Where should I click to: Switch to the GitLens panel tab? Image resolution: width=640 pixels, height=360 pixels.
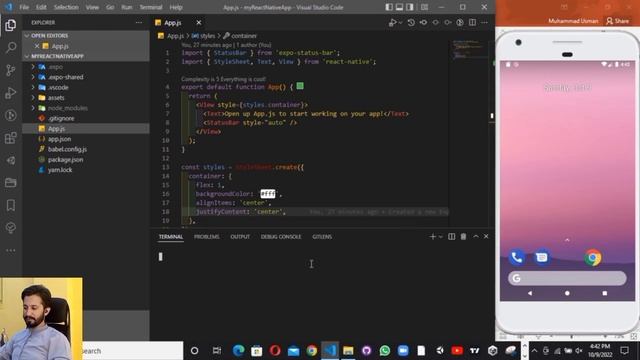point(322,237)
